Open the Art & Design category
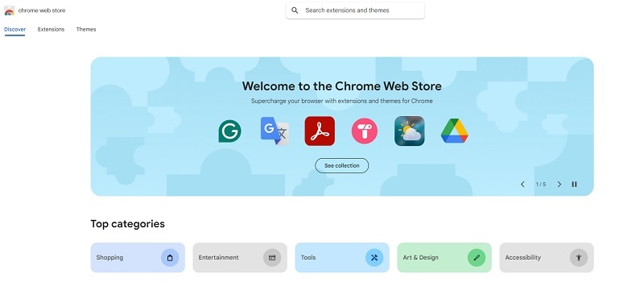Screen dimensions: 644x291 (444, 257)
